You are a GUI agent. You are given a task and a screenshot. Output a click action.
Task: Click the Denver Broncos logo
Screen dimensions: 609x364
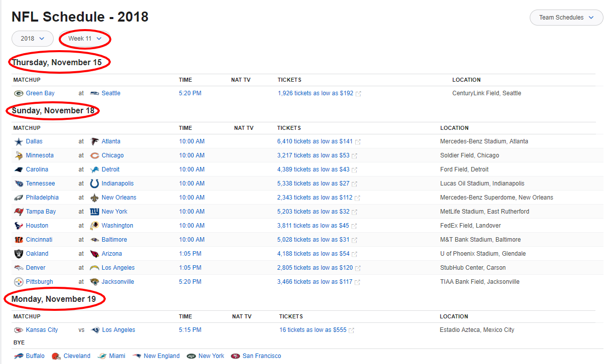[19, 268]
